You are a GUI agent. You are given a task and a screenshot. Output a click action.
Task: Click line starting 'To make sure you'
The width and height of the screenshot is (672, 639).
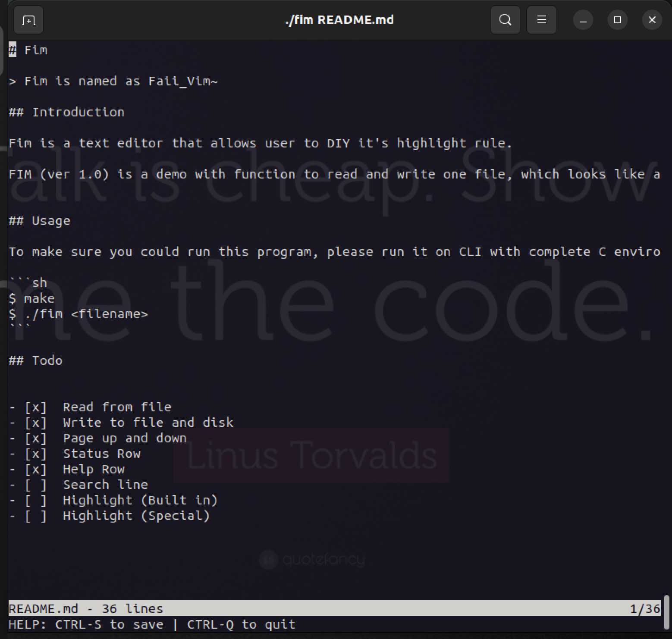point(335,252)
